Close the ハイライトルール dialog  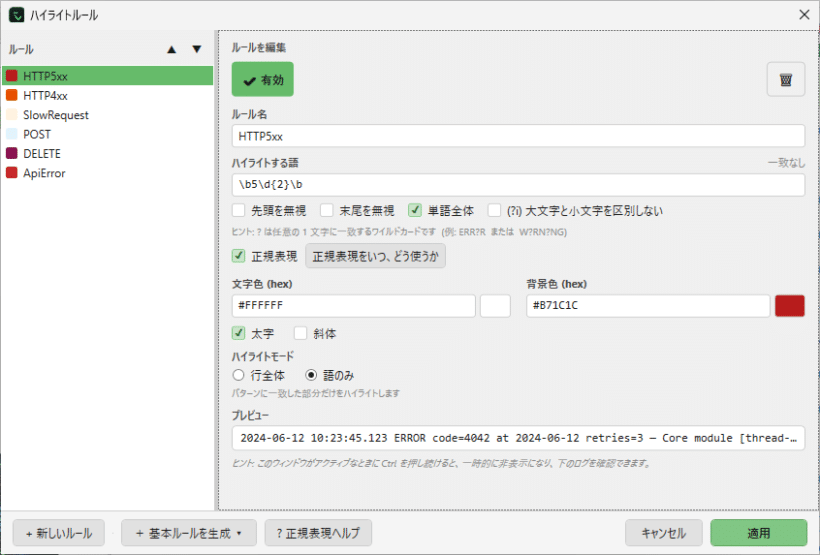(x=804, y=15)
